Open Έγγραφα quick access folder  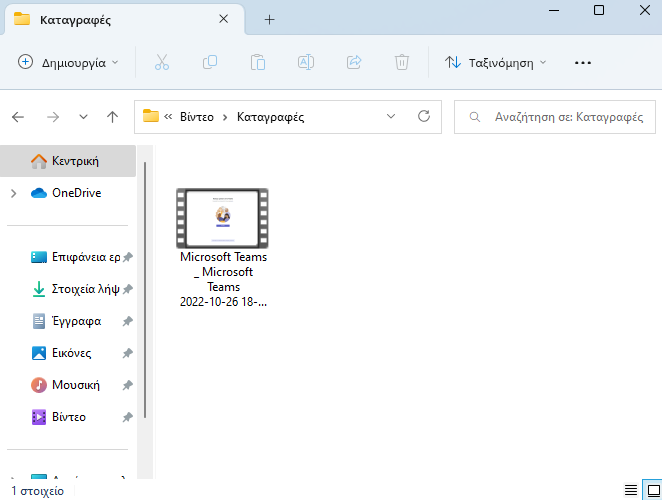[x=68, y=321]
